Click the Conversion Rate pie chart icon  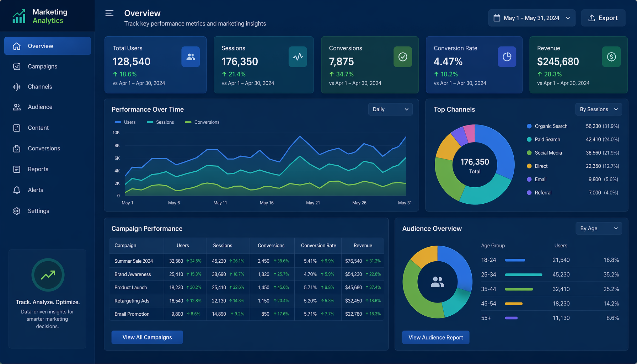point(507,57)
